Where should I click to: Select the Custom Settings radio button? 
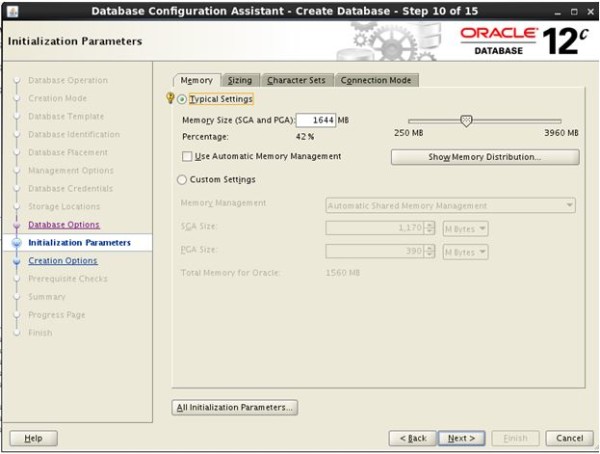pos(182,180)
